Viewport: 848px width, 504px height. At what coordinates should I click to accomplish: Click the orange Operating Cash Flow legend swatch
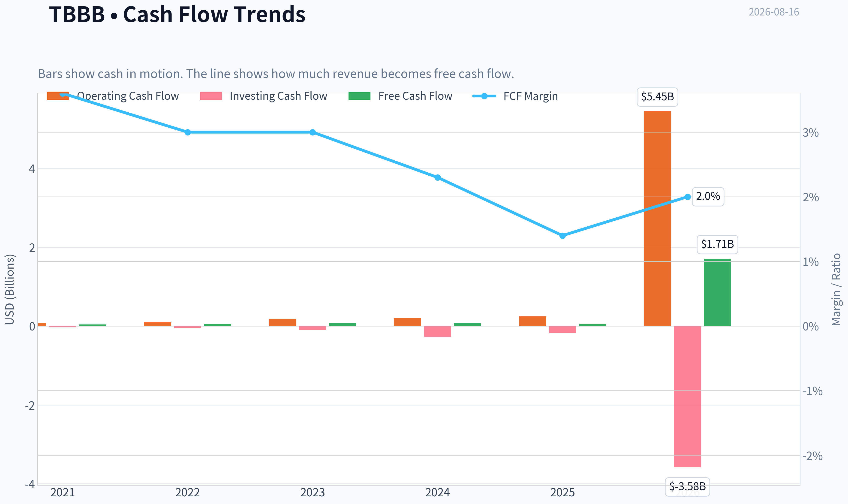tap(58, 96)
